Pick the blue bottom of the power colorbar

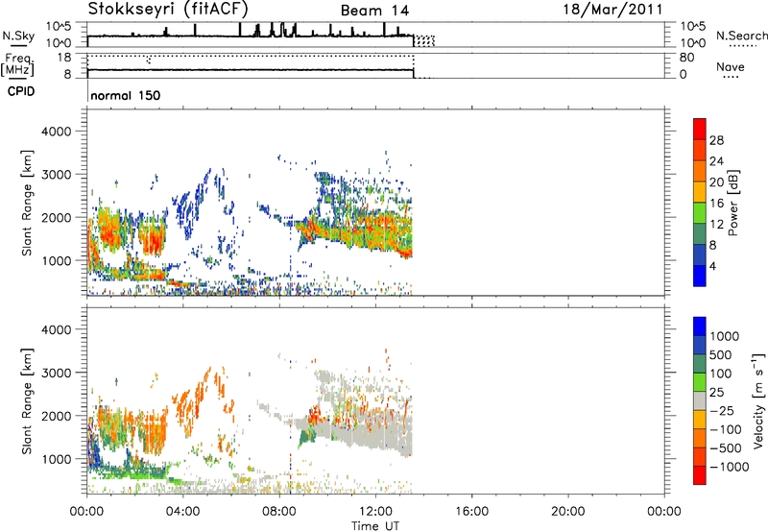(700, 276)
